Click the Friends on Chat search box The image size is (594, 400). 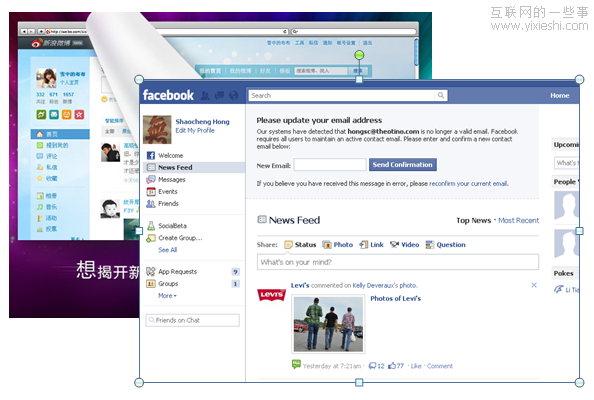tap(192, 320)
